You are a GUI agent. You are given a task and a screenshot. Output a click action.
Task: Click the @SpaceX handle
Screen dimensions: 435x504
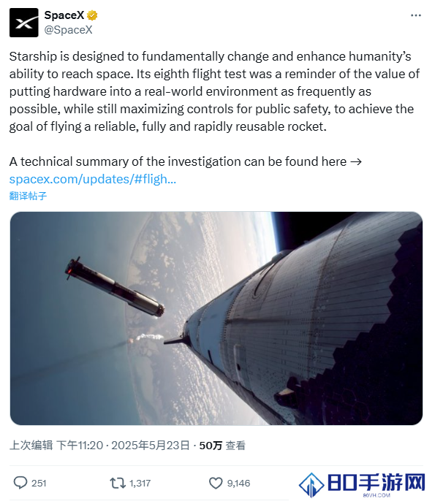point(68,29)
